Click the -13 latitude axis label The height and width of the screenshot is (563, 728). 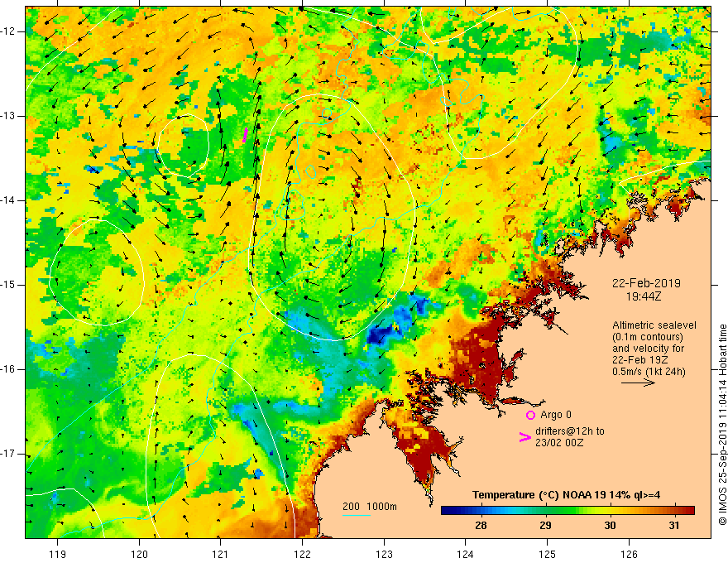pyautogui.click(x=8, y=116)
